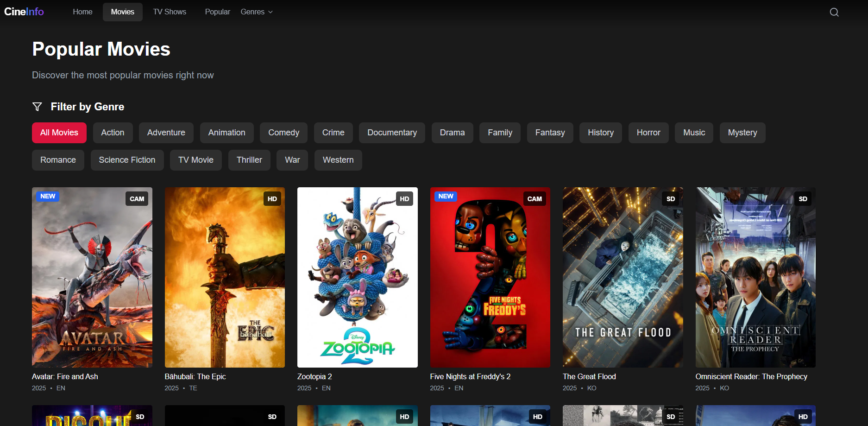This screenshot has height=426, width=868.
Task: Open the search icon
Action: (x=834, y=12)
